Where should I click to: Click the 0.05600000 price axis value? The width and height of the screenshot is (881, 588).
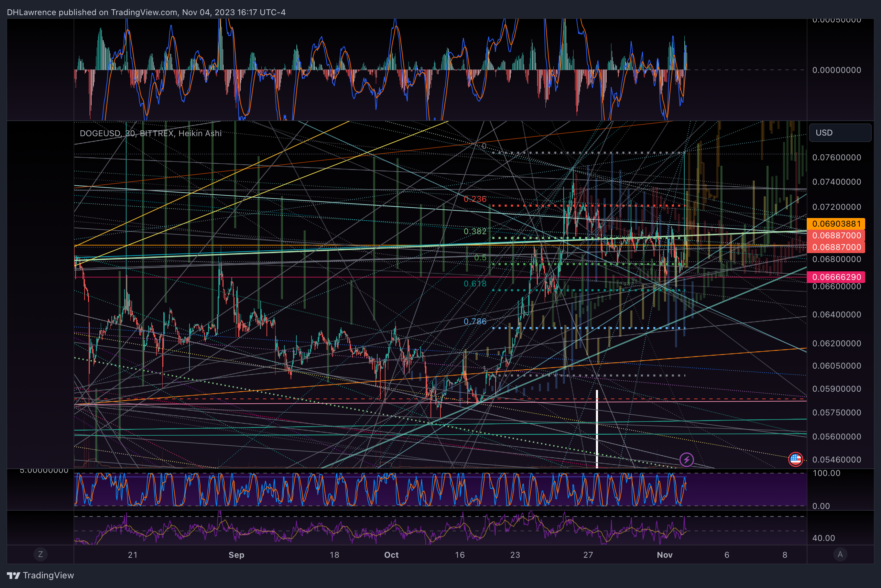click(x=837, y=437)
